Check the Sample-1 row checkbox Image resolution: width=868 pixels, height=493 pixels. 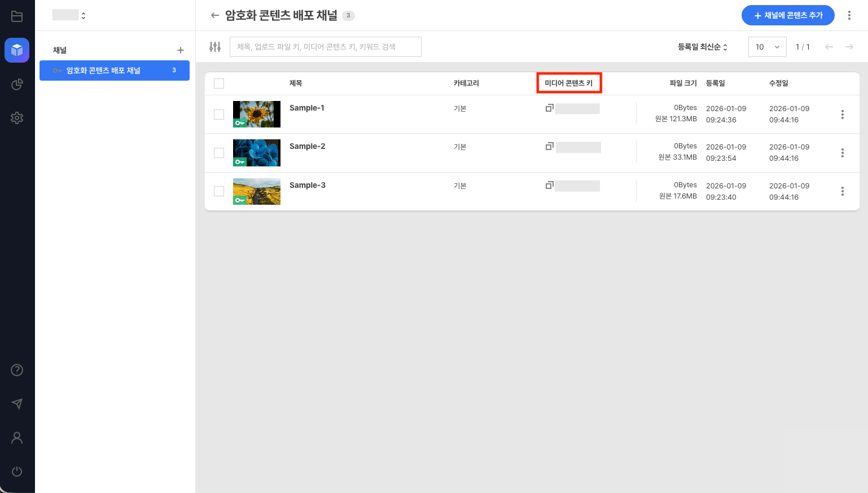pyautogui.click(x=219, y=115)
